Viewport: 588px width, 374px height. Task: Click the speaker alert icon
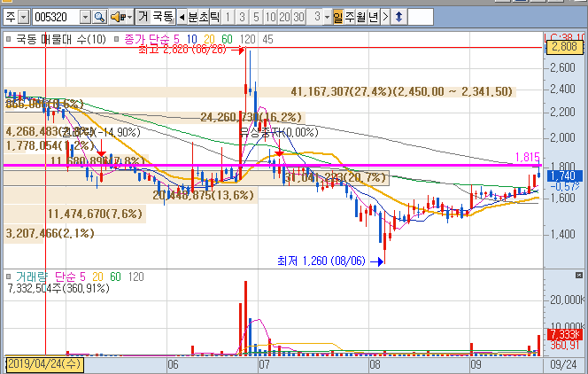[x=118, y=17]
